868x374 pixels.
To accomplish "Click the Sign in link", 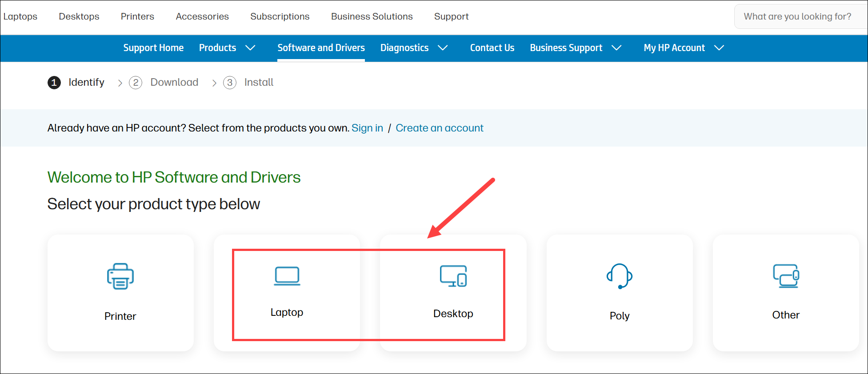I will pos(368,128).
